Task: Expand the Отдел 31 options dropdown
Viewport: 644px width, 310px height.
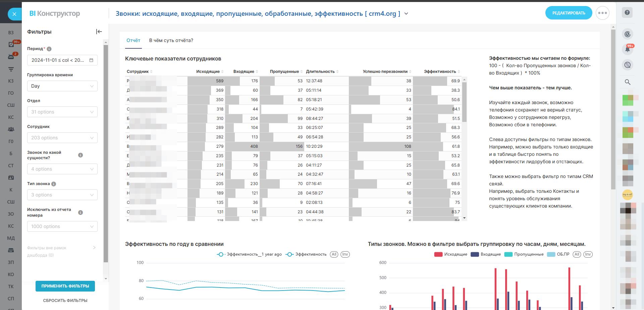Action: tap(62, 112)
